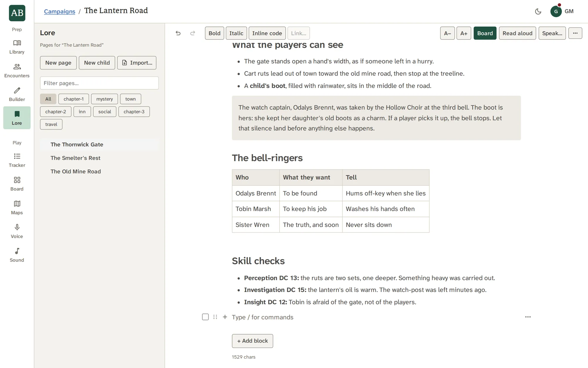This screenshot has width=588, height=368.
Task: Click the plus insert-block icon
Action: [225, 317]
